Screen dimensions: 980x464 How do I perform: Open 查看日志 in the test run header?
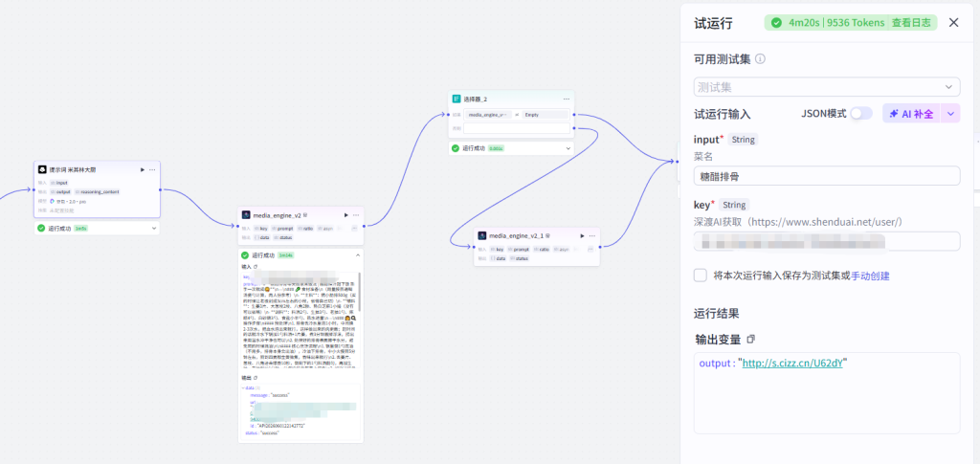(x=911, y=22)
